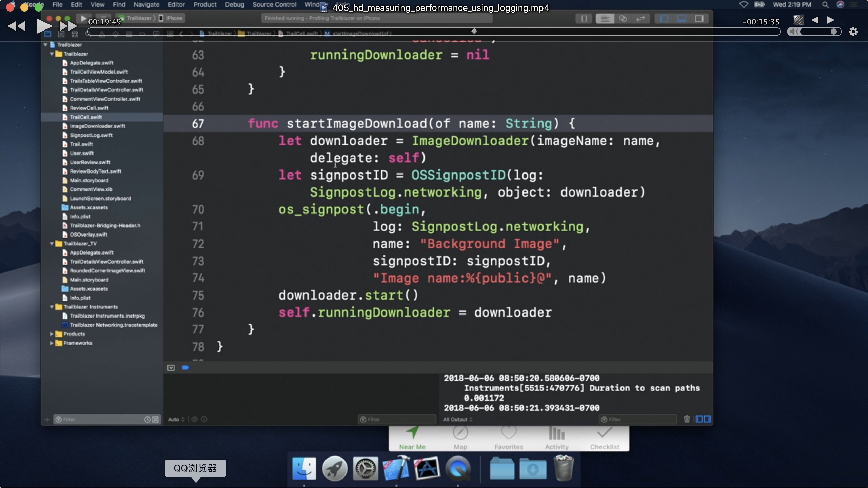The image size is (868, 488).
Task: Switch to the Version editor arrows icon
Action: pyautogui.click(x=640, y=19)
